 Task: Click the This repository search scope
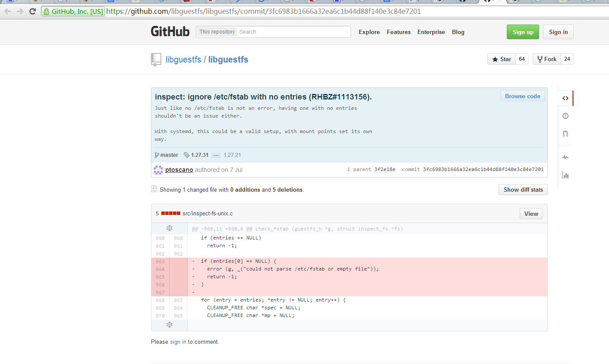[x=217, y=32]
